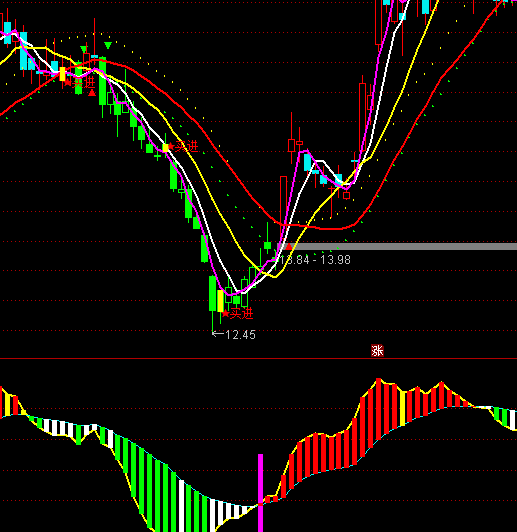Click the red divider line between chart panels
The height and width of the screenshot is (532, 517).
258,358
